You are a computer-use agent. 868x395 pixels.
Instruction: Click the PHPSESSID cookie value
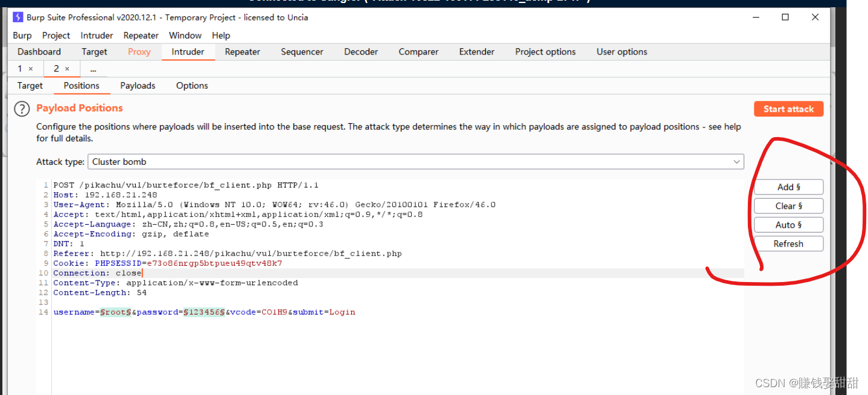[x=214, y=263]
